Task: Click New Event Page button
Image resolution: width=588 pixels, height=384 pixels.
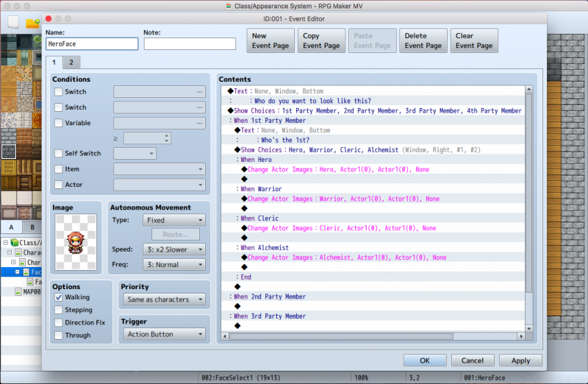Action: pyautogui.click(x=270, y=40)
